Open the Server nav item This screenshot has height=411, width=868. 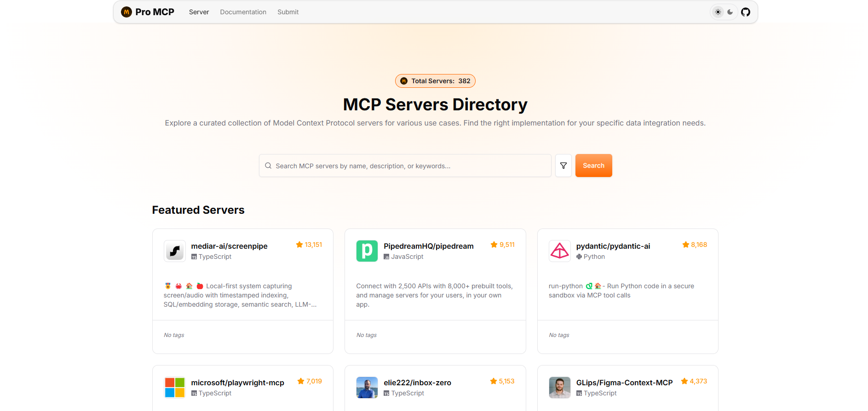(x=199, y=12)
